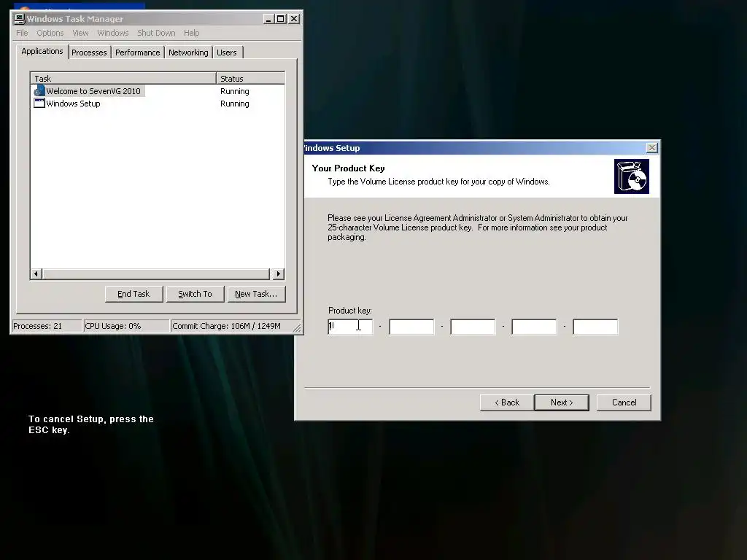Click the right arrow of task list scrollbar
This screenshot has width=747, height=560.
279,274
